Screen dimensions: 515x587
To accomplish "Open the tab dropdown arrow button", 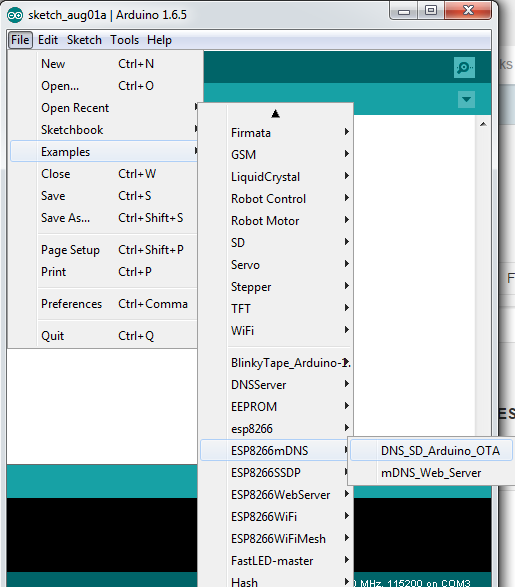I will [x=466, y=99].
